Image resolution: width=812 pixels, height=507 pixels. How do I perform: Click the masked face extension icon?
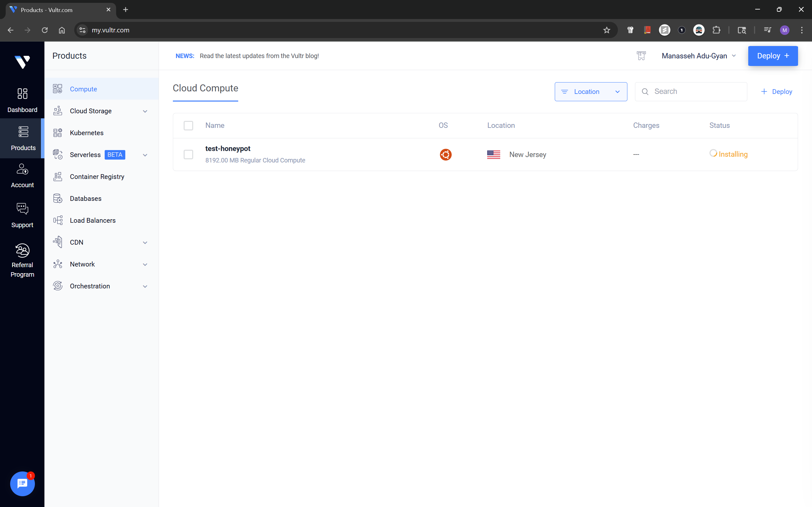(698, 30)
